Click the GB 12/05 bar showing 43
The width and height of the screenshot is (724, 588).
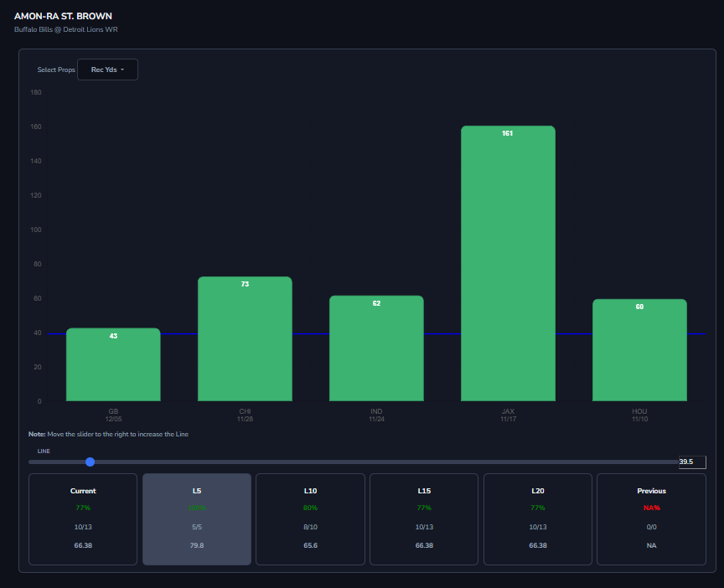(114, 364)
